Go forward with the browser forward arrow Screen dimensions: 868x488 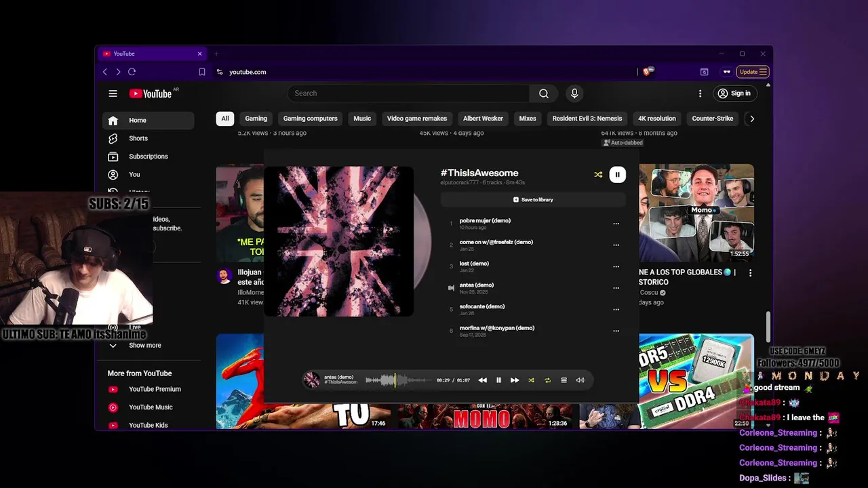[118, 72]
